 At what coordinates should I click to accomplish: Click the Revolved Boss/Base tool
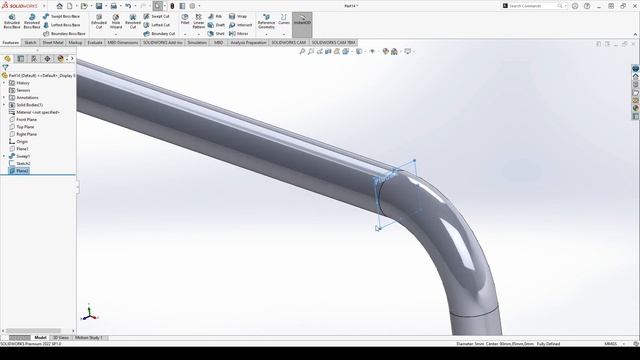(x=32, y=21)
